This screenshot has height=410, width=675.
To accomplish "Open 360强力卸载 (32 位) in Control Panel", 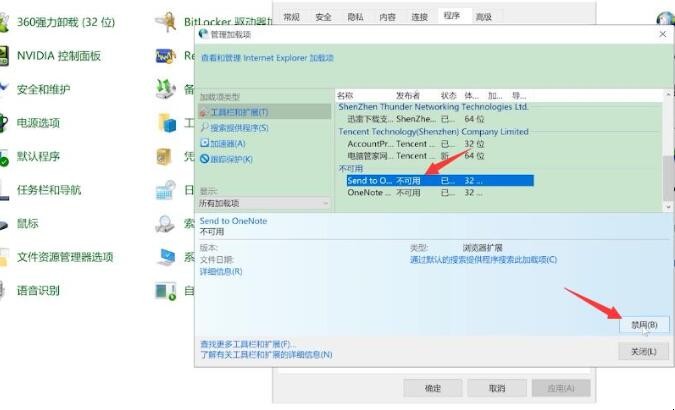I will 66,22.
